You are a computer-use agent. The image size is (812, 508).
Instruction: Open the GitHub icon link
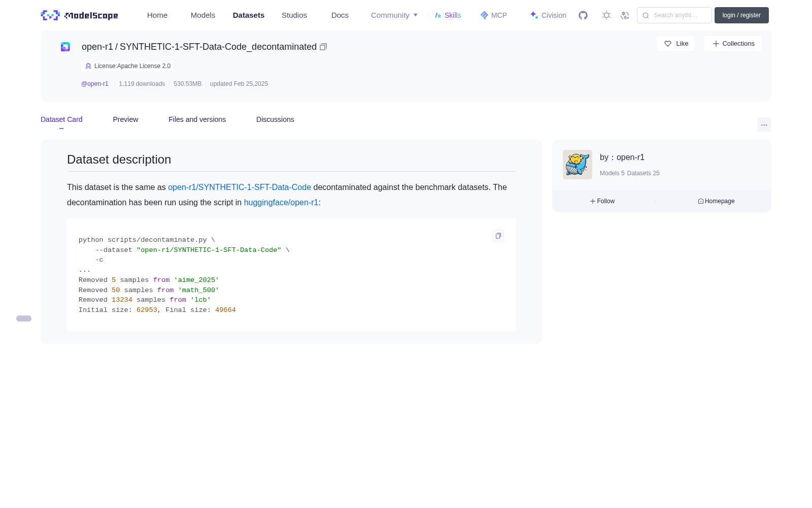[x=583, y=15]
